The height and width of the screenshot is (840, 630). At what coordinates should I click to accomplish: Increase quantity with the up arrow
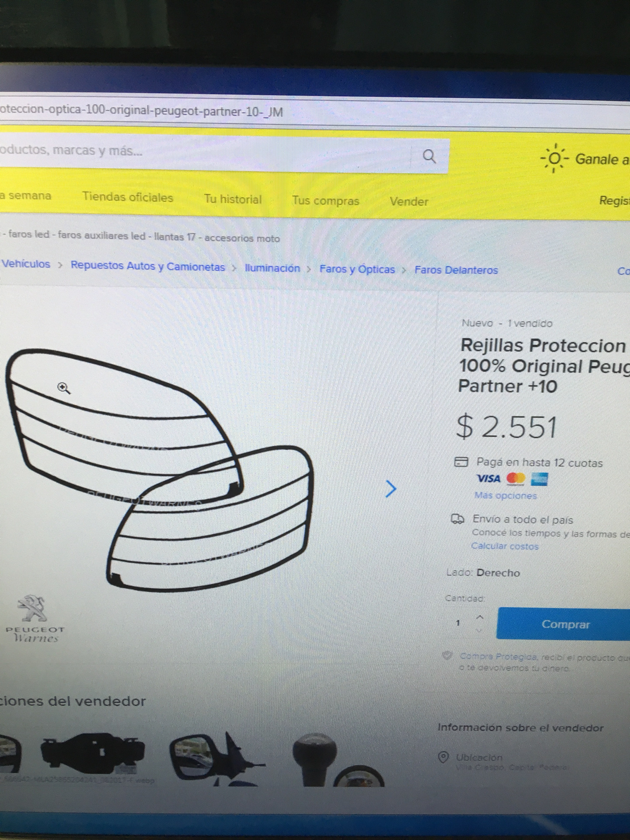pos(479,617)
